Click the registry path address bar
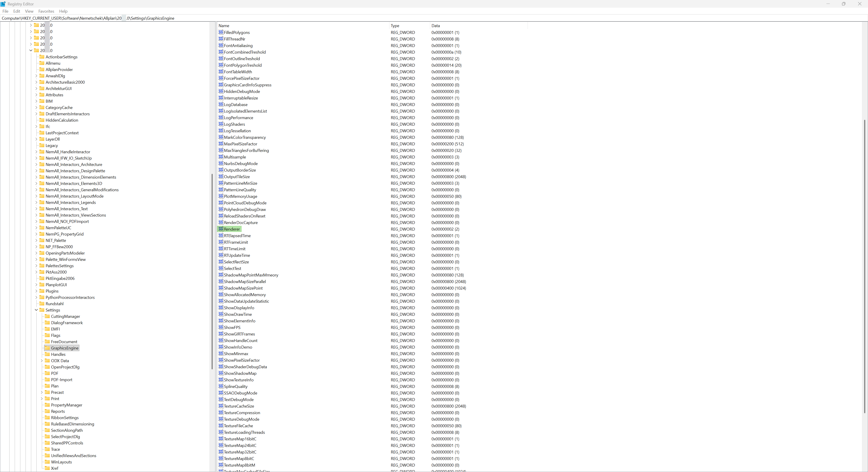This screenshot has width=868, height=472. point(434,18)
